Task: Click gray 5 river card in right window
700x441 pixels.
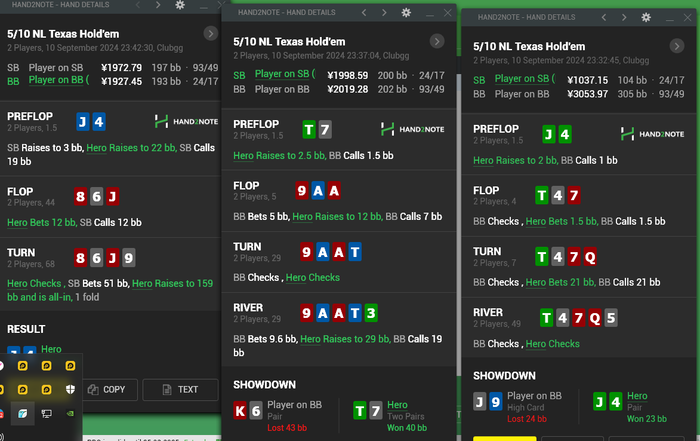Action: click(x=611, y=318)
